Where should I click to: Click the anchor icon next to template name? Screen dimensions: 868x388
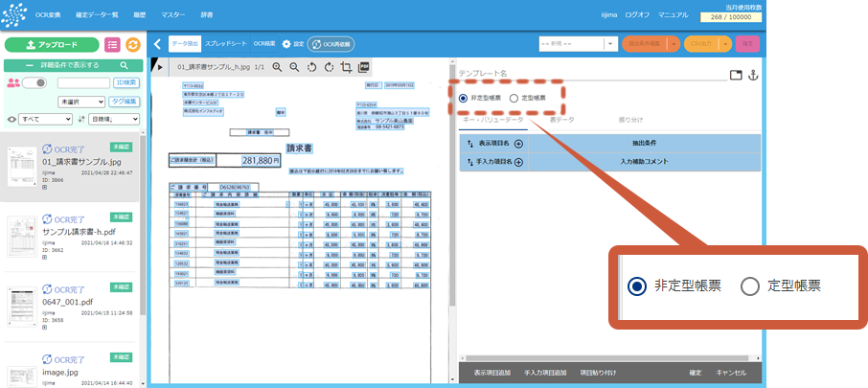click(752, 76)
